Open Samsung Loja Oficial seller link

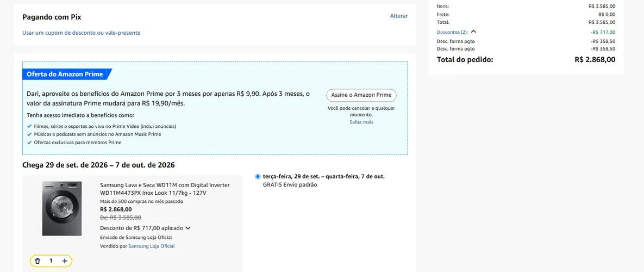click(152, 246)
